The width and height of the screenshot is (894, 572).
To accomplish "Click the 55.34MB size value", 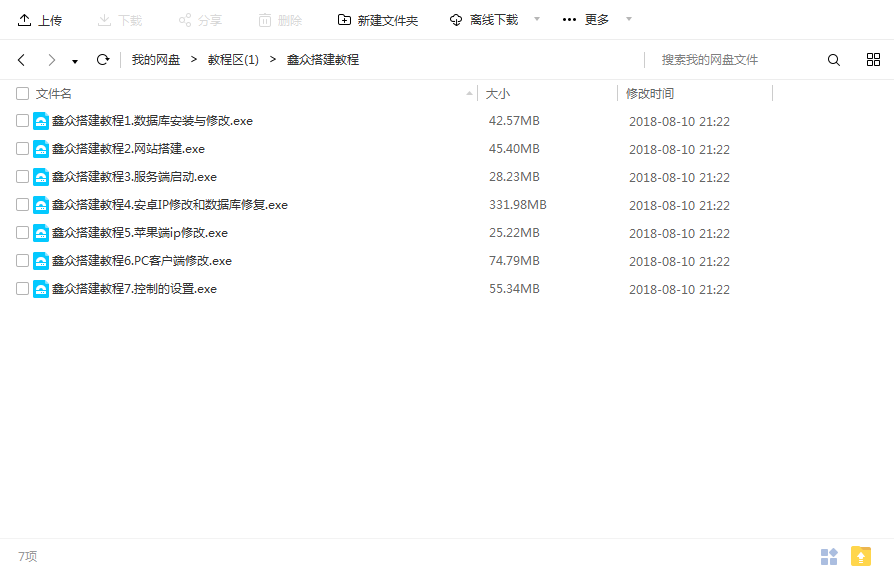I will 514,289.
